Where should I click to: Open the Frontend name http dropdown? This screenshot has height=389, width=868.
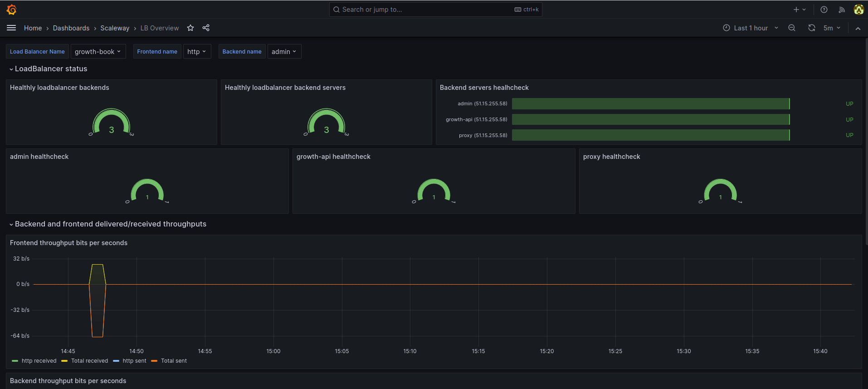197,52
